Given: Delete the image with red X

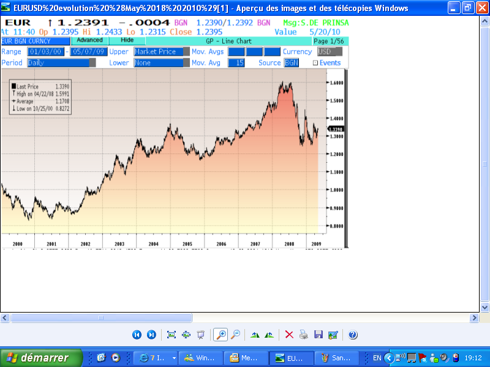Looking at the screenshot, I should pyautogui.click(x=289, y=334).
